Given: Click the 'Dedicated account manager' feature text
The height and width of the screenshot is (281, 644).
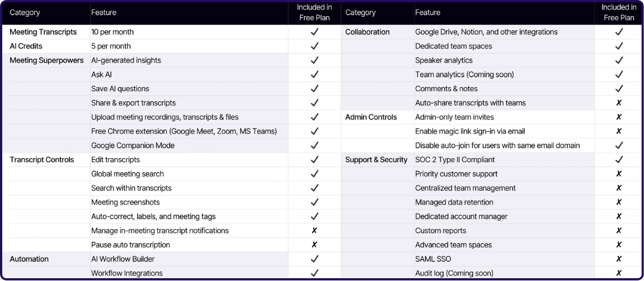Looking at the screenshot, I should point(461,216).
